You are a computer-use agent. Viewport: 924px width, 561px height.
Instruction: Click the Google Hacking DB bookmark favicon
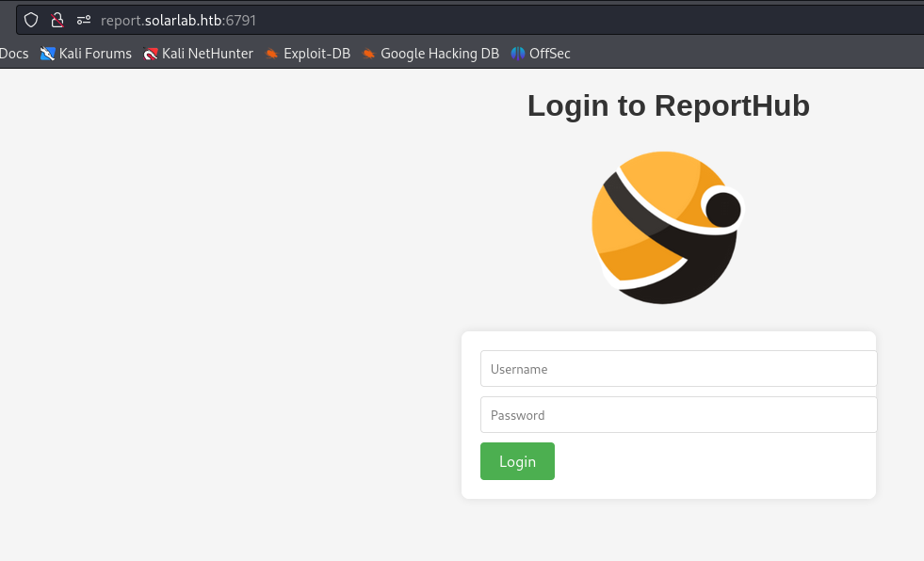(369, 54)
